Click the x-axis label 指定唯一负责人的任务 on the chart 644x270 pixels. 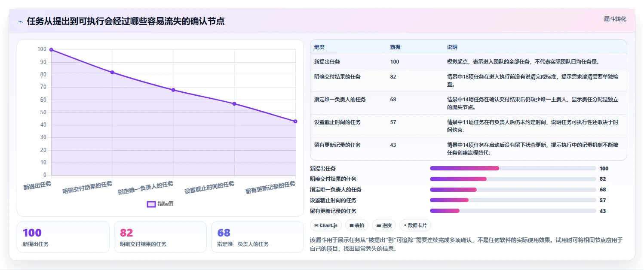click(x=146, y=188)
